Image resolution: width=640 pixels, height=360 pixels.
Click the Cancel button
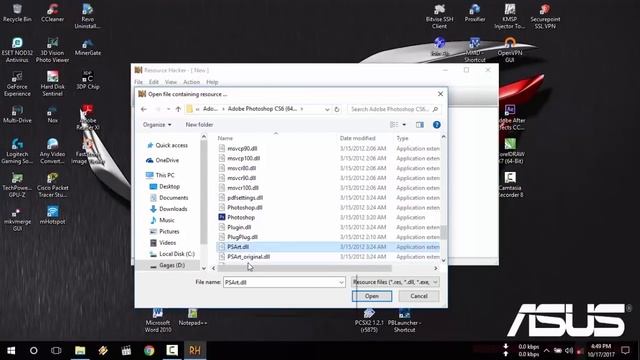pos(419,296)
